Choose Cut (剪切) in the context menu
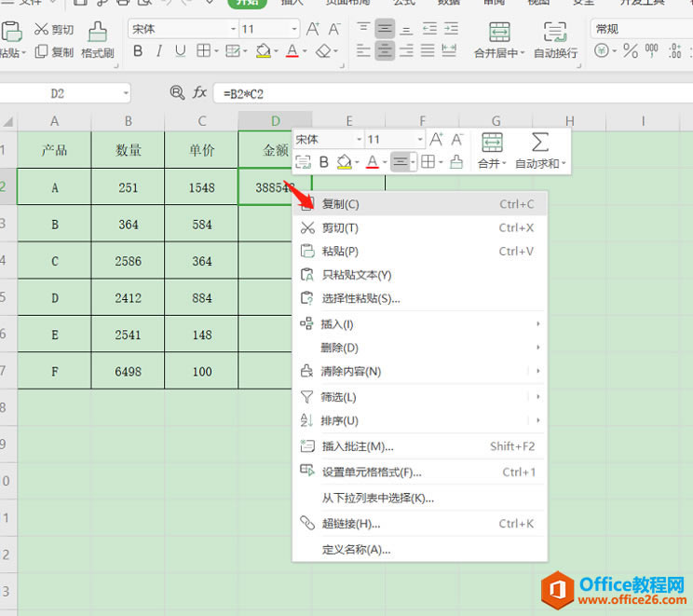 tap(420, 227)
